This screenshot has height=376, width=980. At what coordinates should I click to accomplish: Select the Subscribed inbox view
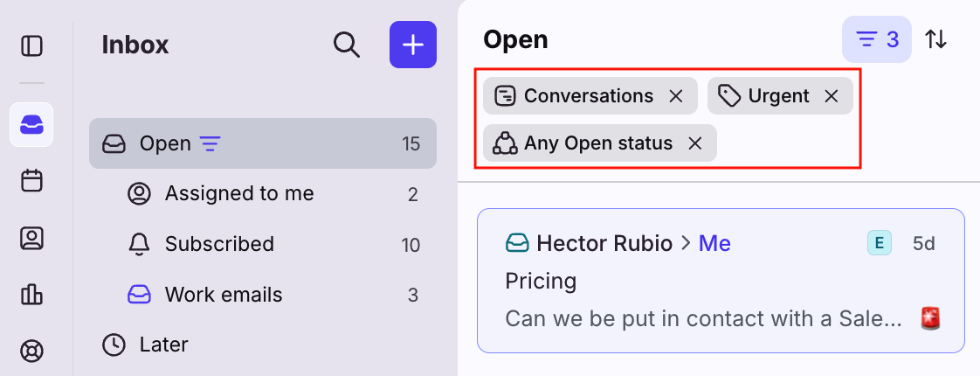[219, 244]
